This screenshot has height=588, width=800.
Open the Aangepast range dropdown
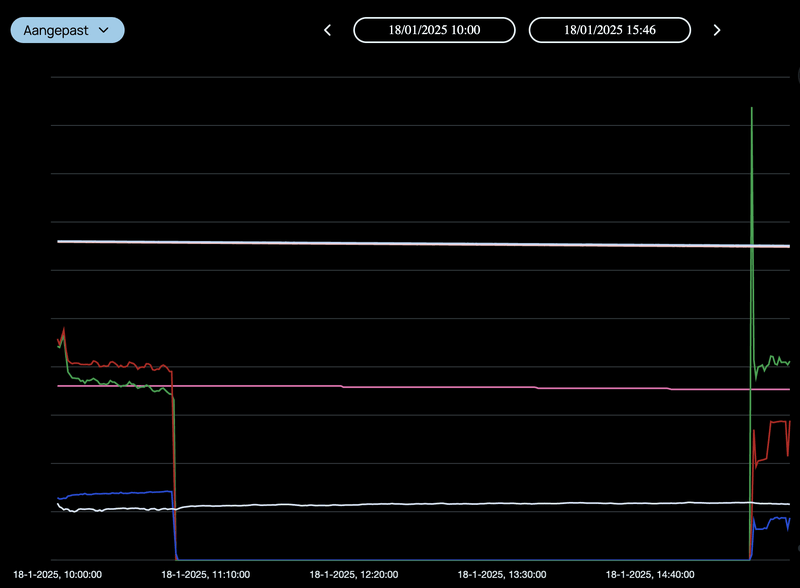(67, 30)
